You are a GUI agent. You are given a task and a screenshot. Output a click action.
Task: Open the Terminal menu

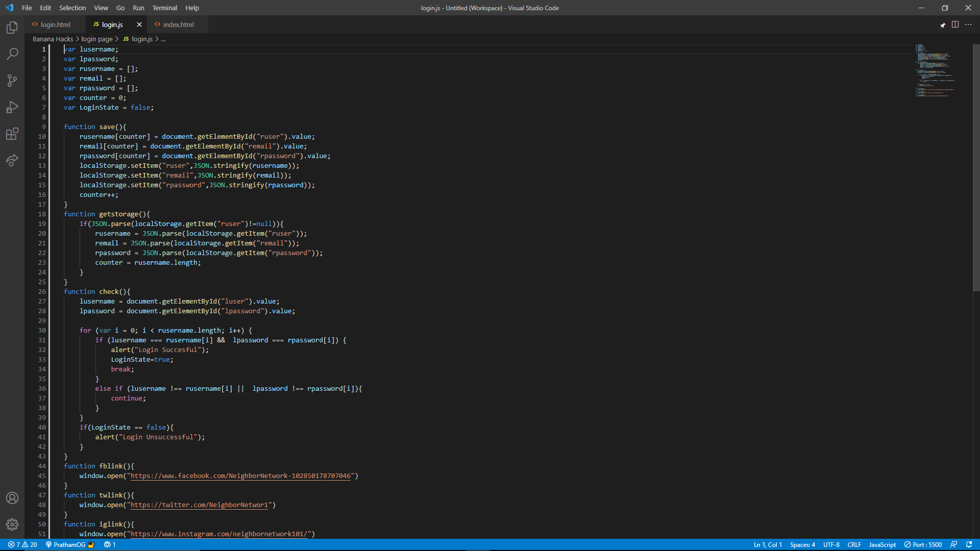[x=164, y=8]
